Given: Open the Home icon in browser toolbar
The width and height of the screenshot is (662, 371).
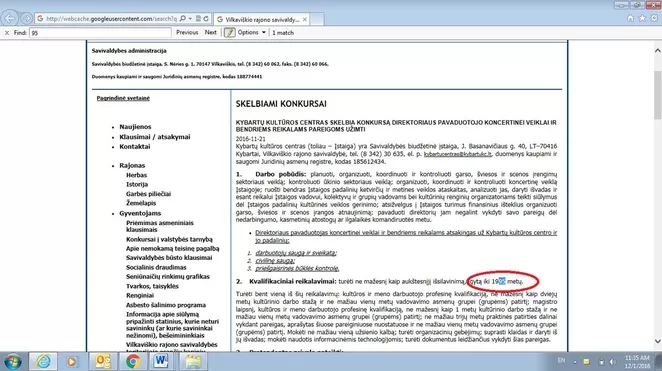Looking at the screenshot, I should tap(630, 18).
